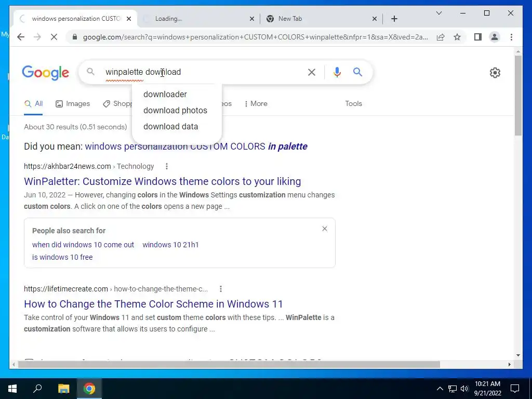Switch to the New Tab tab

[321, 19]
